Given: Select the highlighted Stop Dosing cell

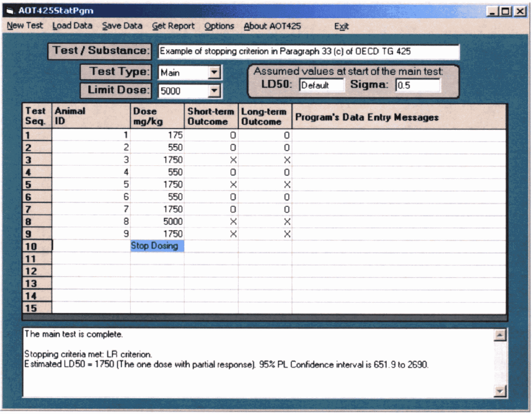Looking at the screenshot, I should (x=157, y=246).
